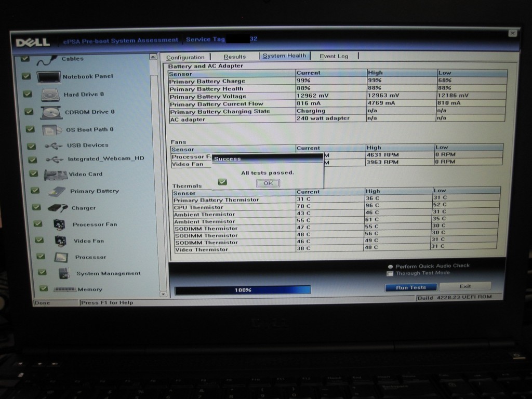The width and height of the screenshot is (532, 399).
Task: Click the device list scroll up arrow
Action: pyautogui.click(x=153, y=57)
